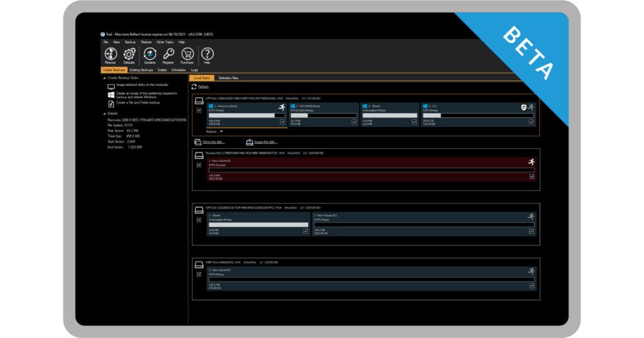Click Create a File and Folder backup icon

(x=111, y=104)
